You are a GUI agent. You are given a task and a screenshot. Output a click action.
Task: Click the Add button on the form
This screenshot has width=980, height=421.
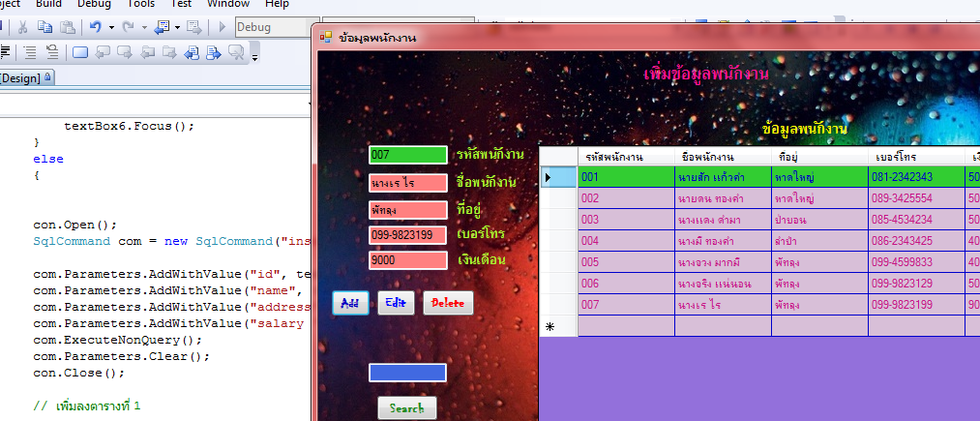click(x=350, y=303)
